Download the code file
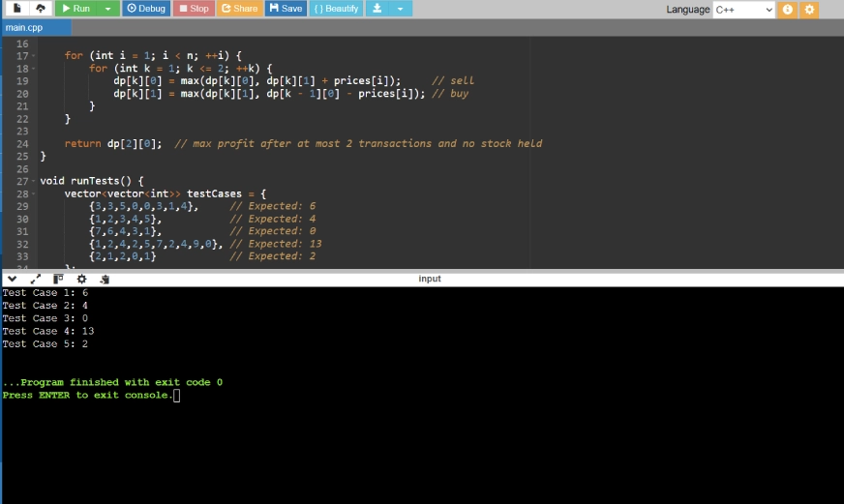The height and width of the screenshot is (504, 844). click(x=377, y=9)
